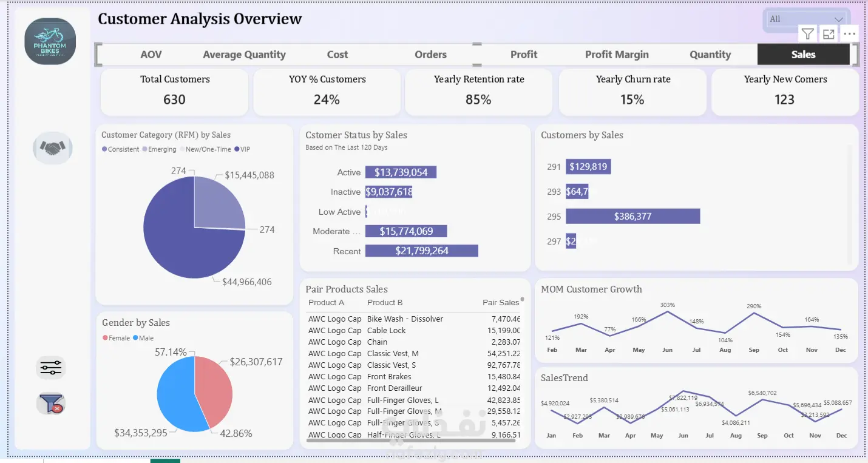Click the Pair Products table horizontal scrollbar
The height and width of the screenshot is (463, 868).
click(411, 440)
